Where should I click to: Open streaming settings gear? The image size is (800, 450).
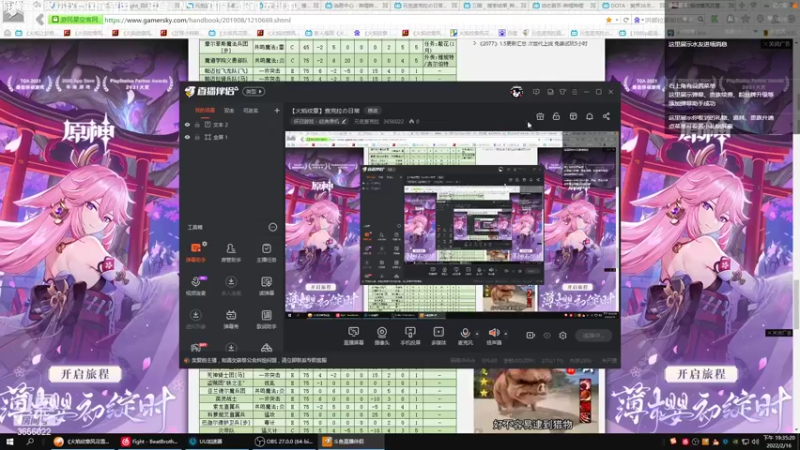563,335
